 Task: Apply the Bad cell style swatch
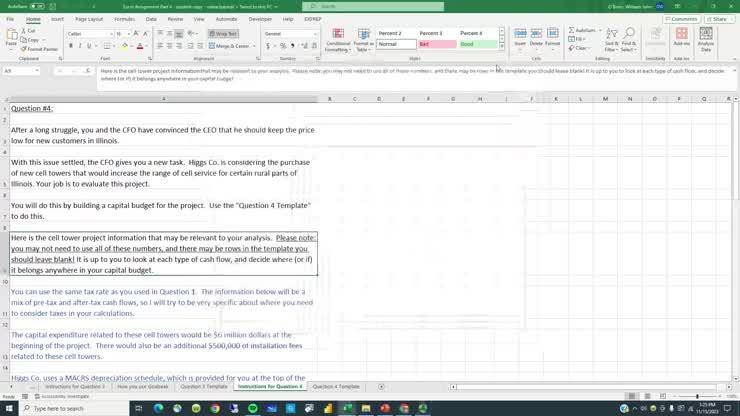pos(434,44)
